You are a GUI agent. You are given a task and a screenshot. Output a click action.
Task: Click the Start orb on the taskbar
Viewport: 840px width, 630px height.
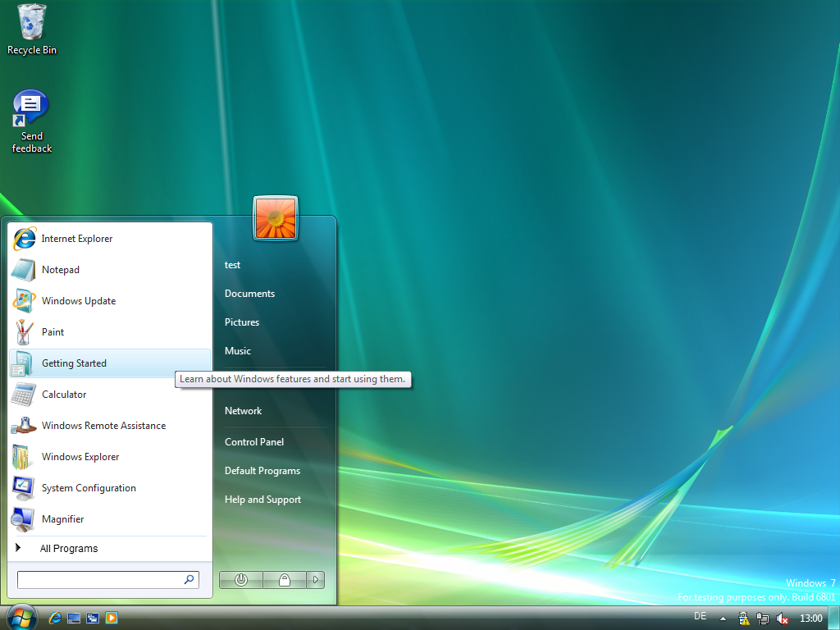click(21, 618)
